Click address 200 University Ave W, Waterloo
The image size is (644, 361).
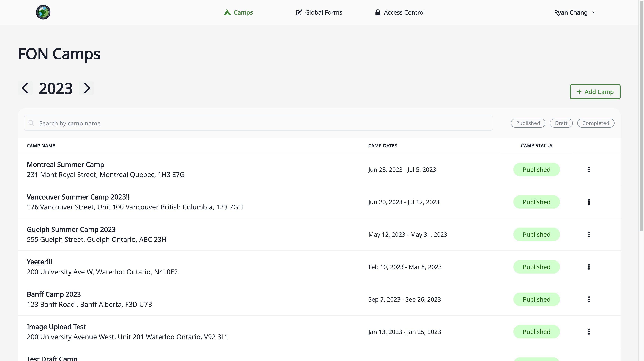click(102, 272)
